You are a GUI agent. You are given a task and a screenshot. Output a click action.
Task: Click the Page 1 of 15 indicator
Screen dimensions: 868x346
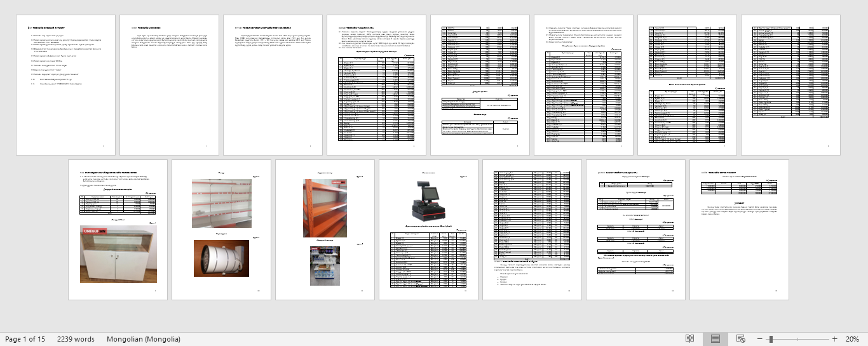[x=25, y=339]
